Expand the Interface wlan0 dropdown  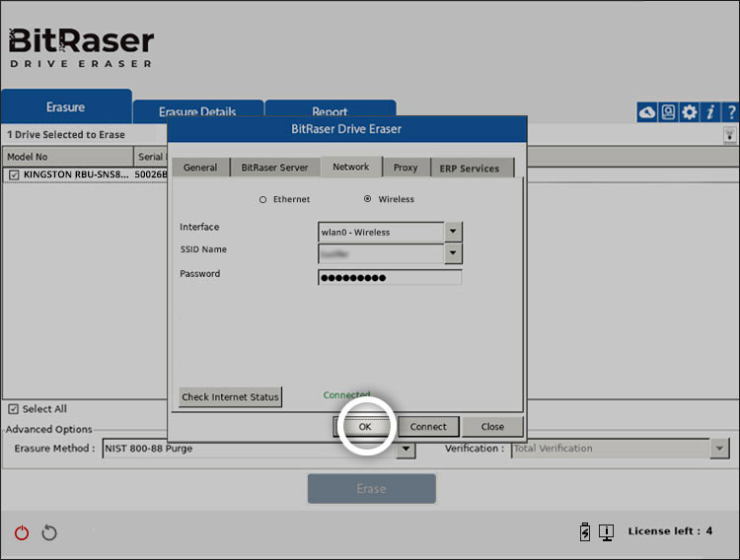tap(453, 231)
